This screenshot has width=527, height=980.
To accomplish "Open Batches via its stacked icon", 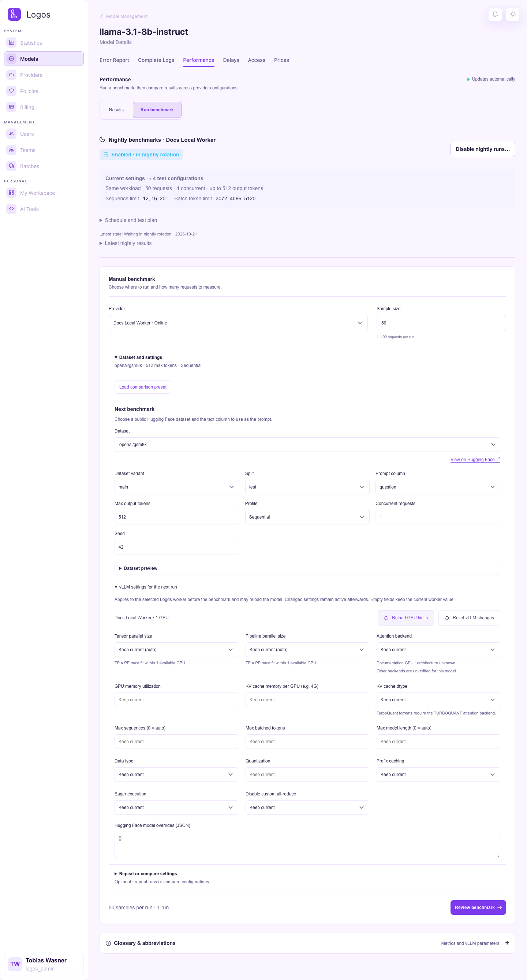I will coord(11,166).
